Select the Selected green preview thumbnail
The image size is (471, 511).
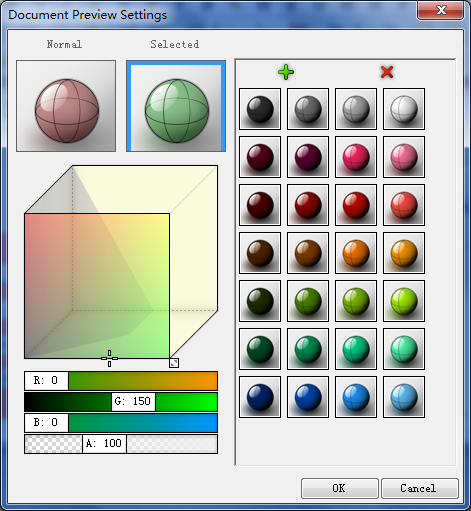coord(176,106)
